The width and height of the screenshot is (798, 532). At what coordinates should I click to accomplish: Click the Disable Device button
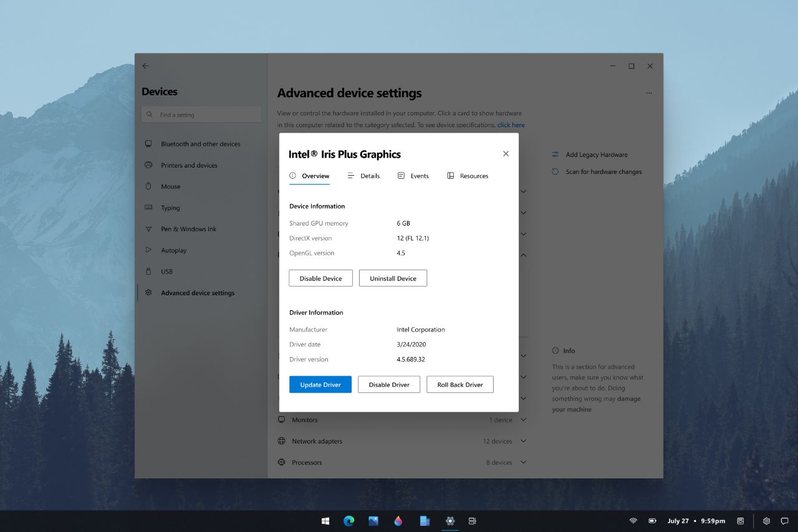point(320,278)
